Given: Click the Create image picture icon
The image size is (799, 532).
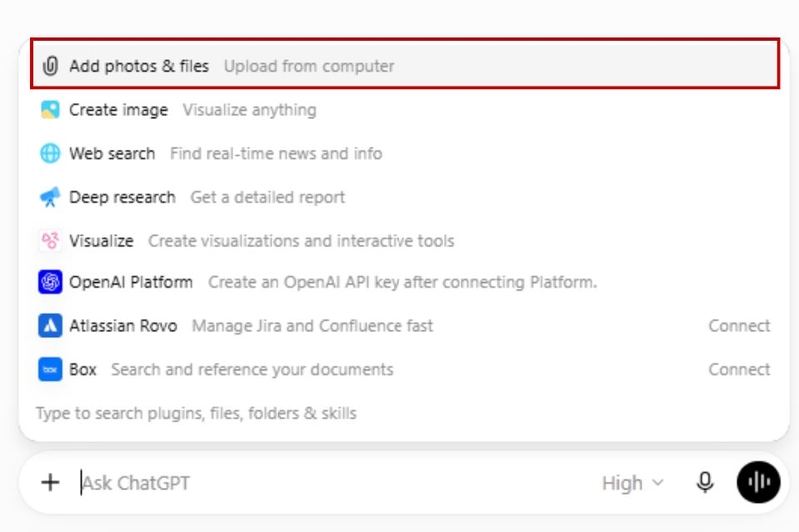Looking at the screenshot, I should tap(50, 110).
